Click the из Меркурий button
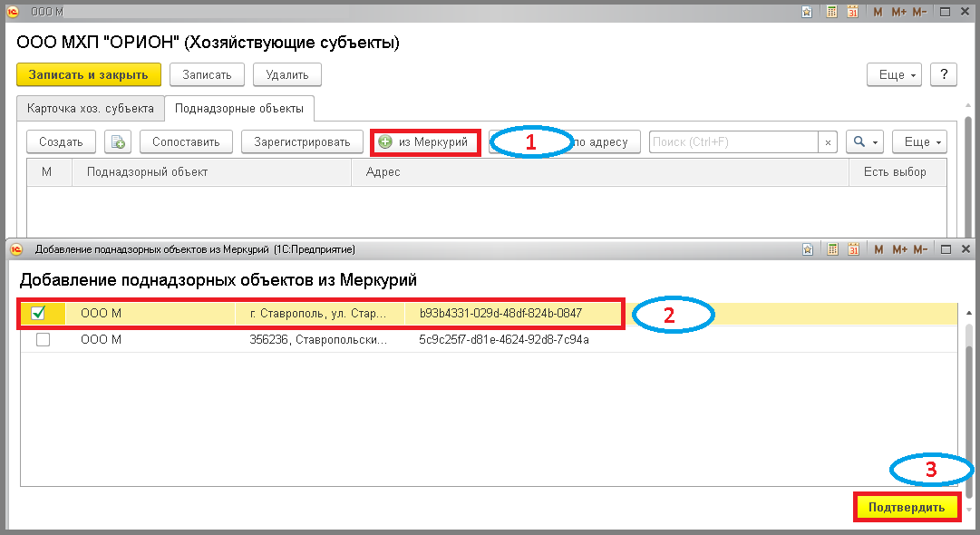Screen dimensions: 980x535 [x=425, y=141]
